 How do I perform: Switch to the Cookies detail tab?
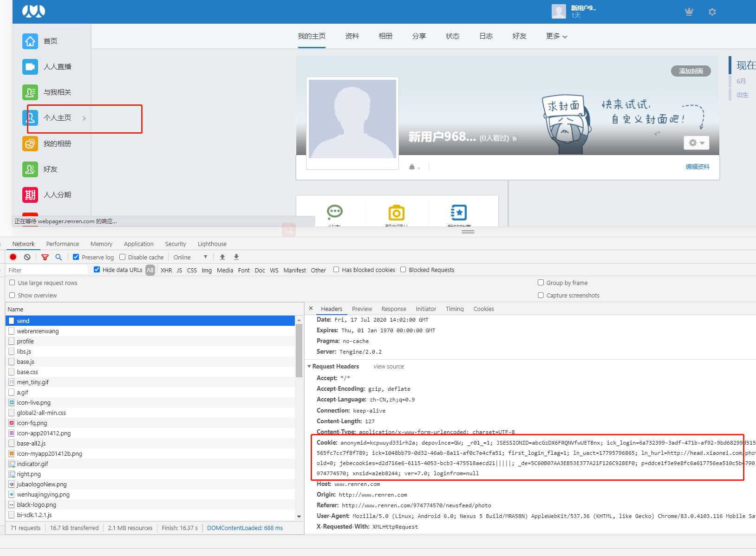coord(484,309)
